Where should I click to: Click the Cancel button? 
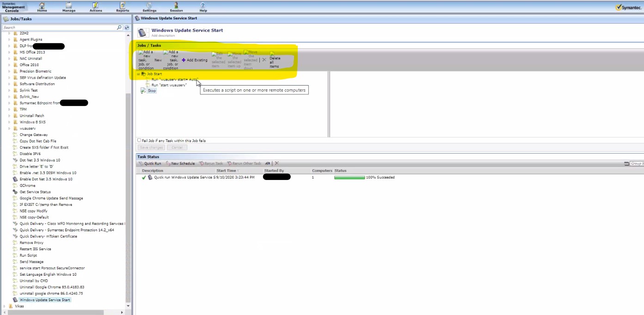click(x=177, y=148)
